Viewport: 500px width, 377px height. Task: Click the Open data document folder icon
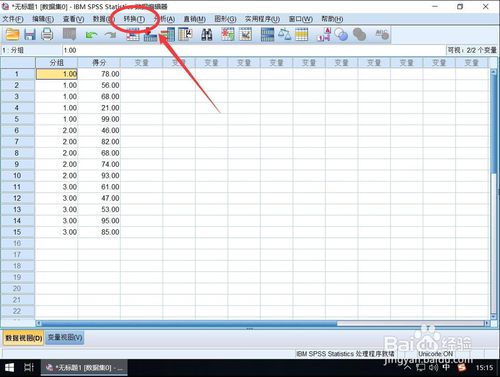point(12,35)
